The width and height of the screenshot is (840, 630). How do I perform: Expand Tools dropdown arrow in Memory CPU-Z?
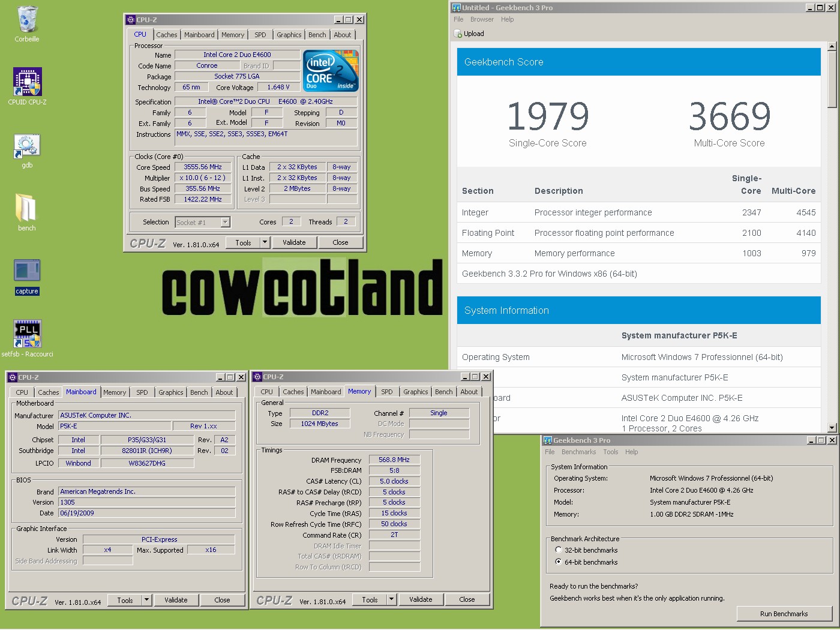[x=391, y=599]
